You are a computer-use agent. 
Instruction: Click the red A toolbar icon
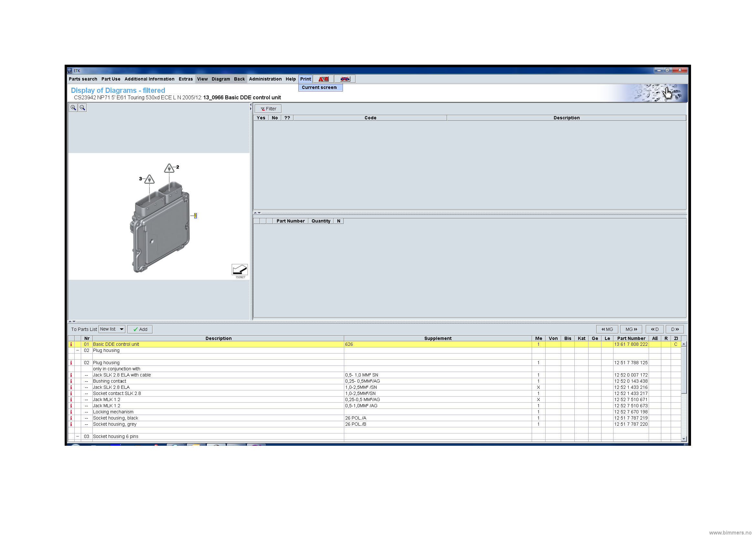pyautogui.click(x=323, y=79)
